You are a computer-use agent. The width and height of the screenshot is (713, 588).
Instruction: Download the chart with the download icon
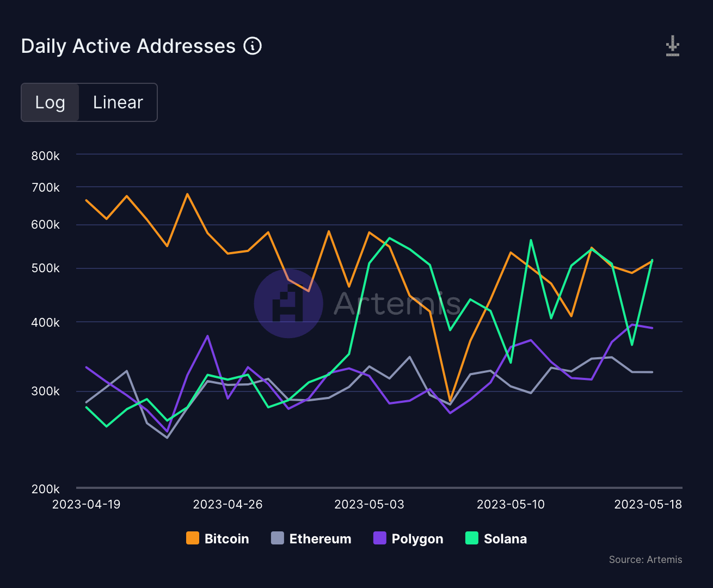click(x=673, y=46)
